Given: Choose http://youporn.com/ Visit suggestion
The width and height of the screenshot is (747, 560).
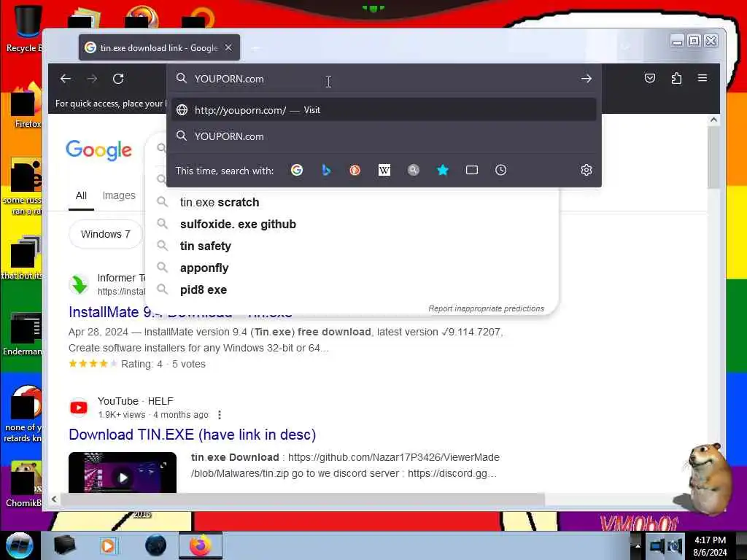Looking at the screenshot, I should pos(384,110).
